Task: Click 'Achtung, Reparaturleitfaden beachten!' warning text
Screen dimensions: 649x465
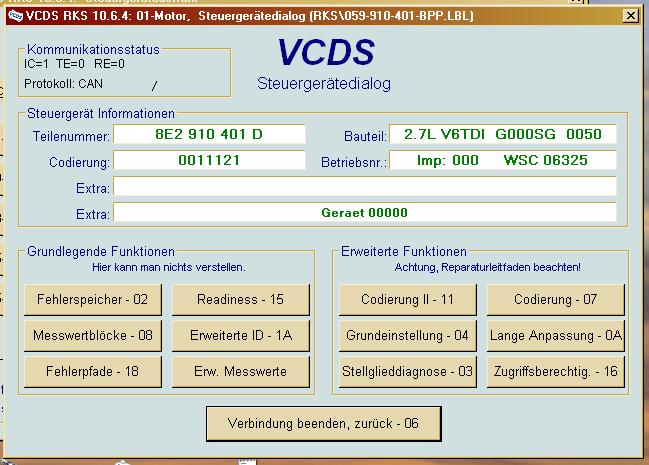Action: pyautogui.click(x=487, y=267)
